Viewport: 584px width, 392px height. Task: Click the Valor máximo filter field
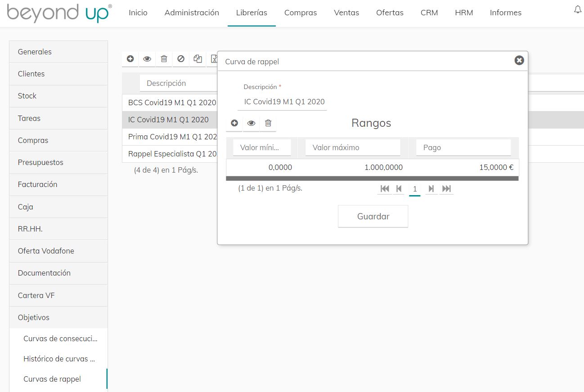[353, 147]
